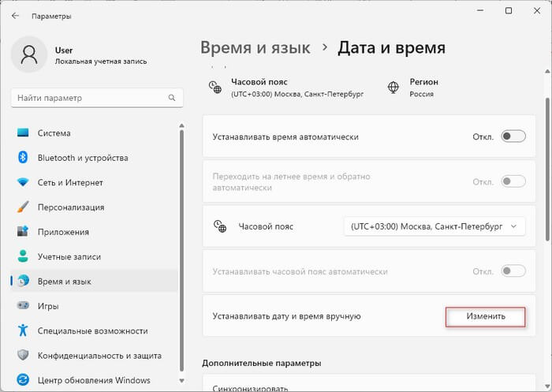Go back using the back arrow
The width and height of the screenshot is (552, 392).
[15, 16]
